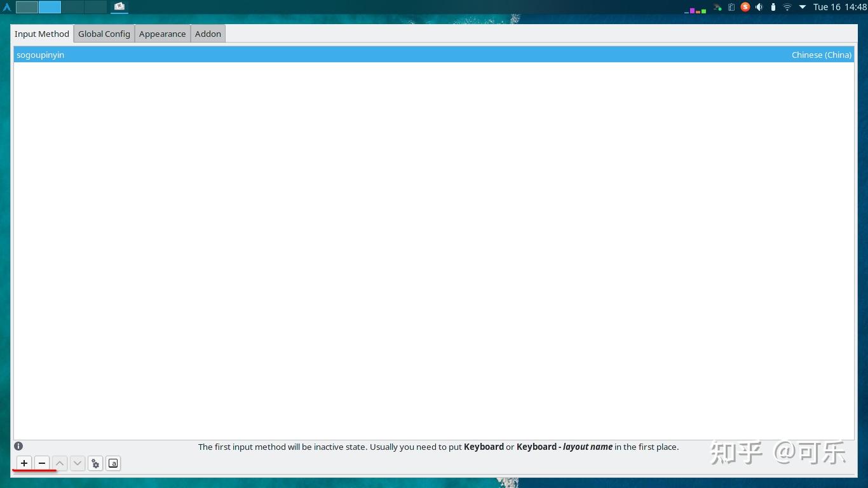Expand the dropdown arrow beside the clock
The image size is (868, 488).
tap(803, 7)
